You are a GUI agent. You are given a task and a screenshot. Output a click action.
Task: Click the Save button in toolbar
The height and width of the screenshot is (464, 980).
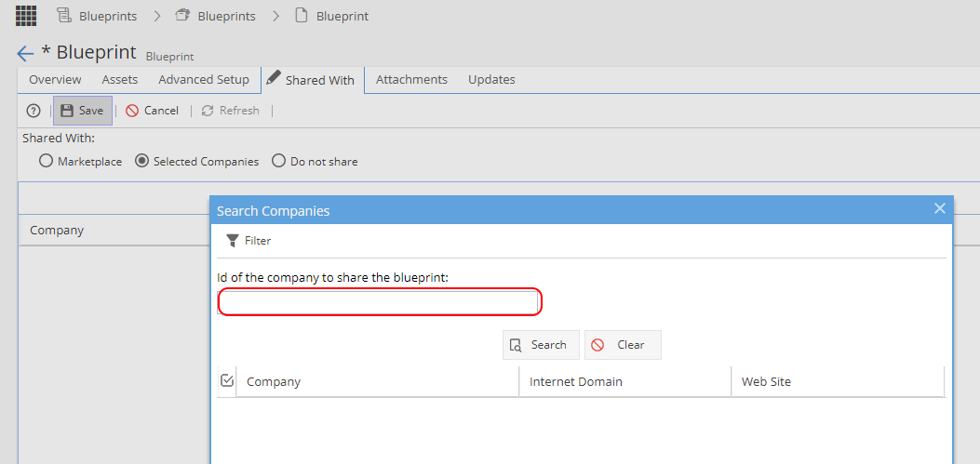pyautogui.click(x=83, y=111)
